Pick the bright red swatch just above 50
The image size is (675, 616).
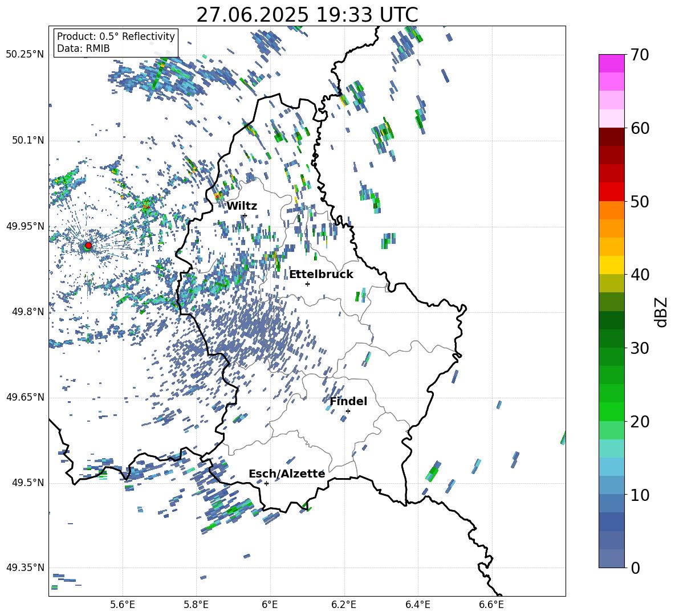coord(612,192)
